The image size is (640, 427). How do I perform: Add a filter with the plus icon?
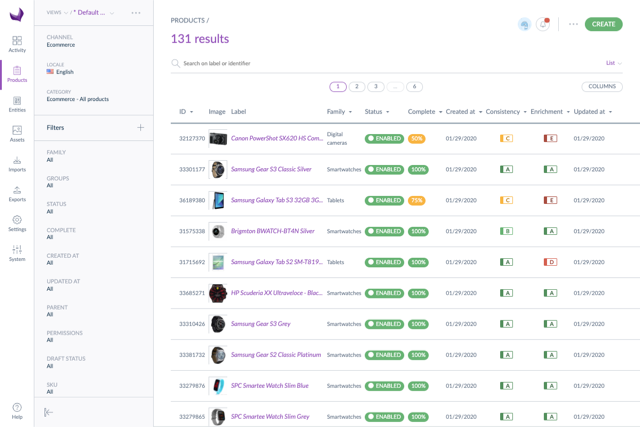pos(140,128)
